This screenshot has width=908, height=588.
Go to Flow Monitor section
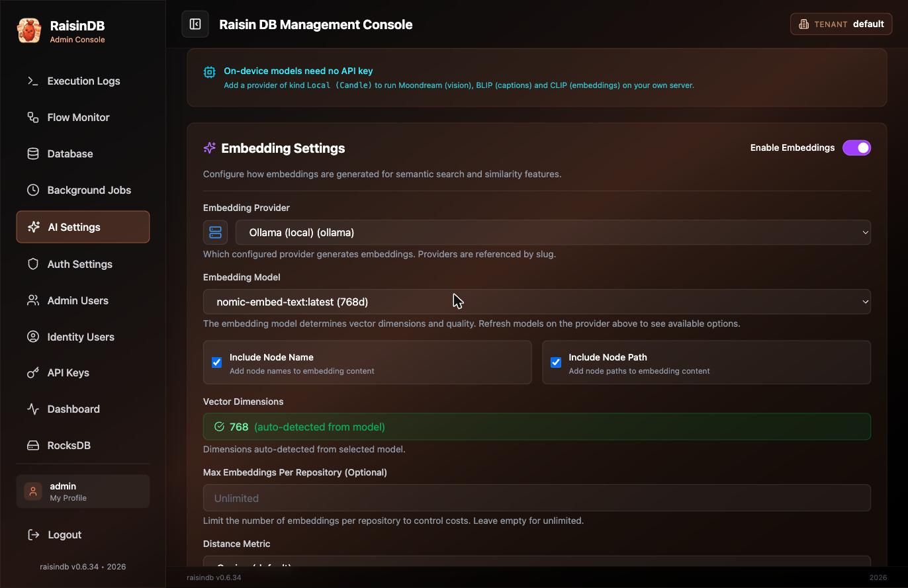pos(83,117)
